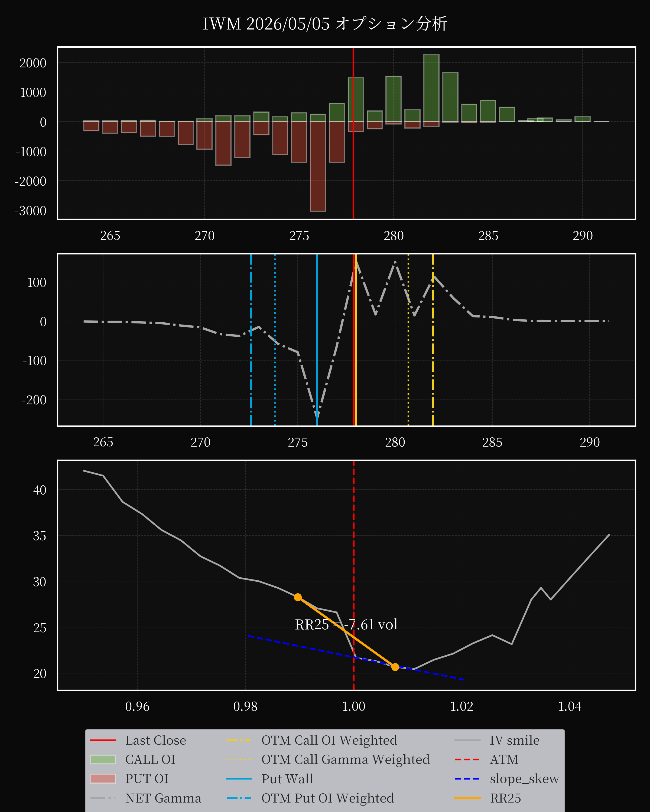Click the OTM Call Gamma Weighted legend label
Image resolution: width=650 pixels, height=812 pixels.
pyautogui.click(x=346, y=760)
